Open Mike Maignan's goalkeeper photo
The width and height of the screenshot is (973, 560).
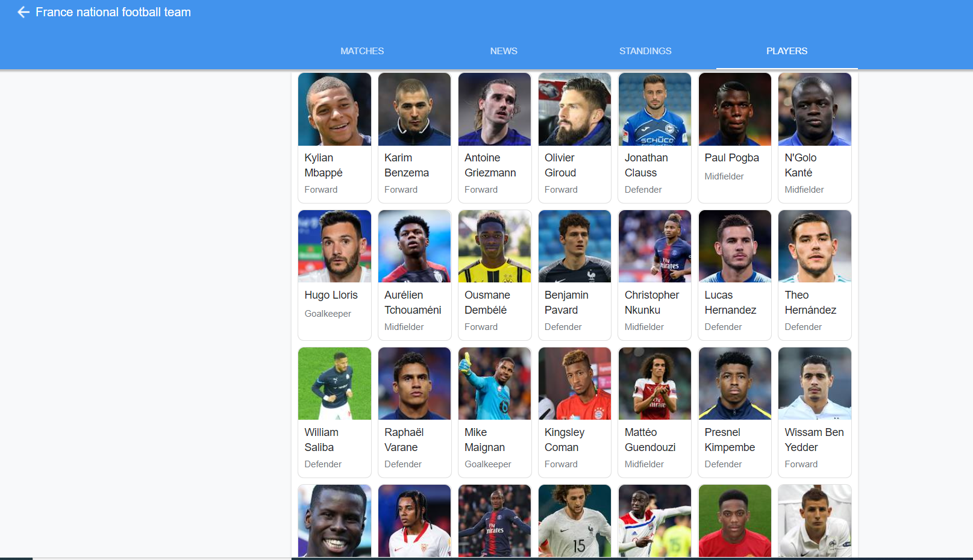tap(495, 384)
